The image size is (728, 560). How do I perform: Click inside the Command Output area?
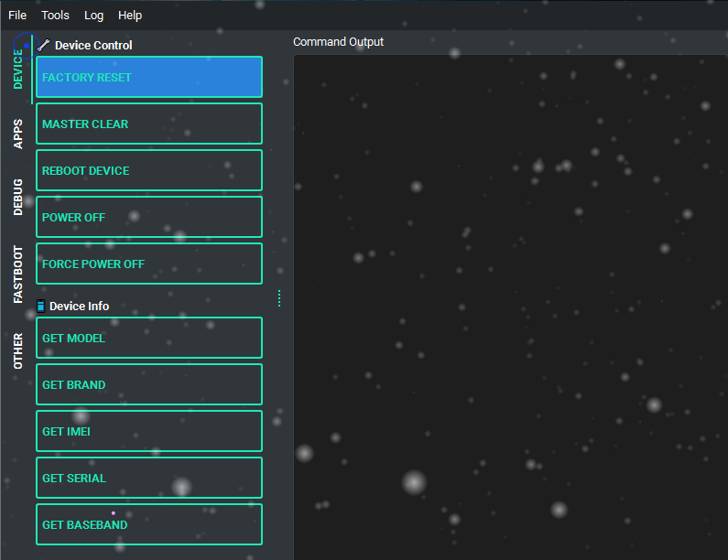coord(511,307)
